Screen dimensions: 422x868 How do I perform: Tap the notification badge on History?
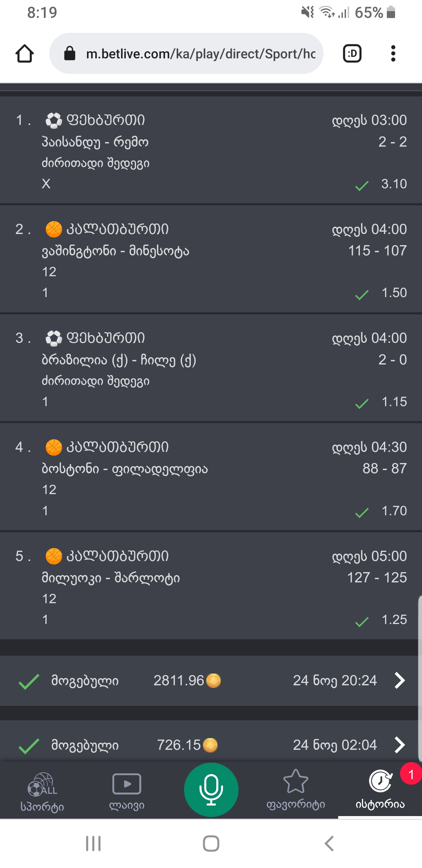[x=411, y=774]
